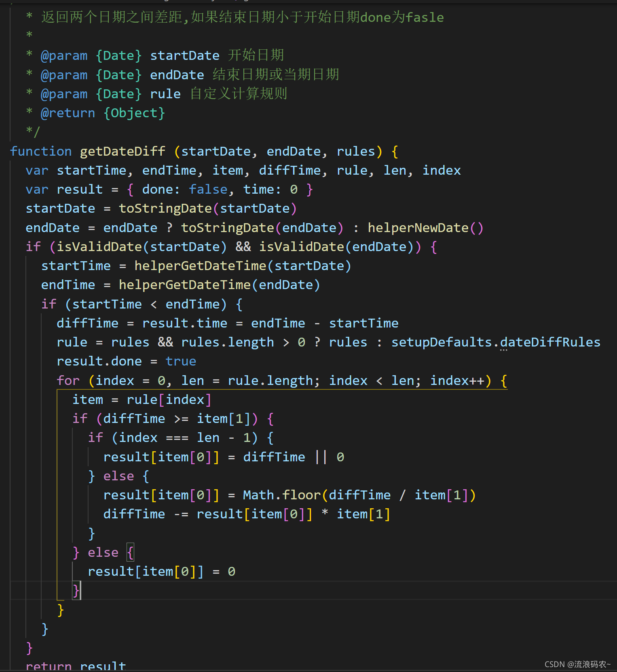
Task: Click 'result.time' in diffTime assignment
Action: [185, 323]
